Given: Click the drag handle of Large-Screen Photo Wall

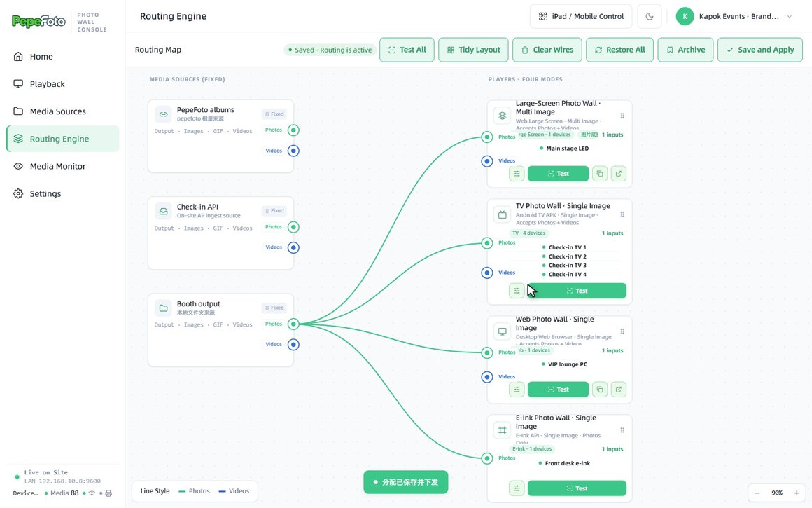Looking at the screenshot, I should pyautogui.click(x=622, y=116).
